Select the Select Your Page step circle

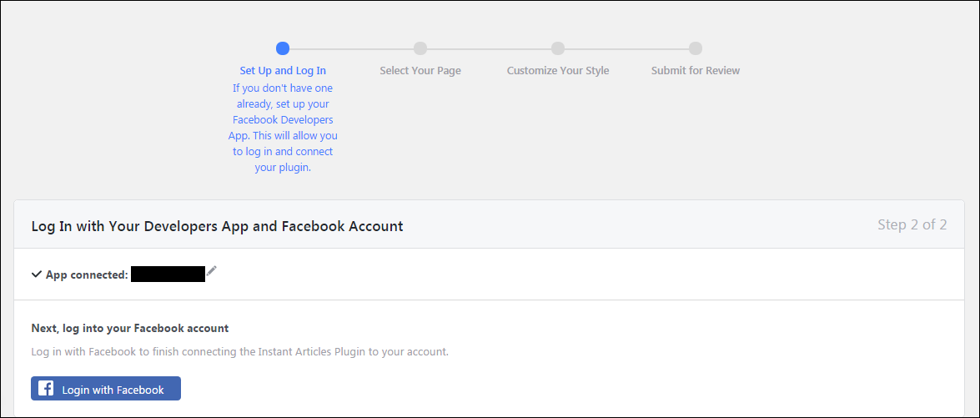pyautogui.click(x=420, y=48)
